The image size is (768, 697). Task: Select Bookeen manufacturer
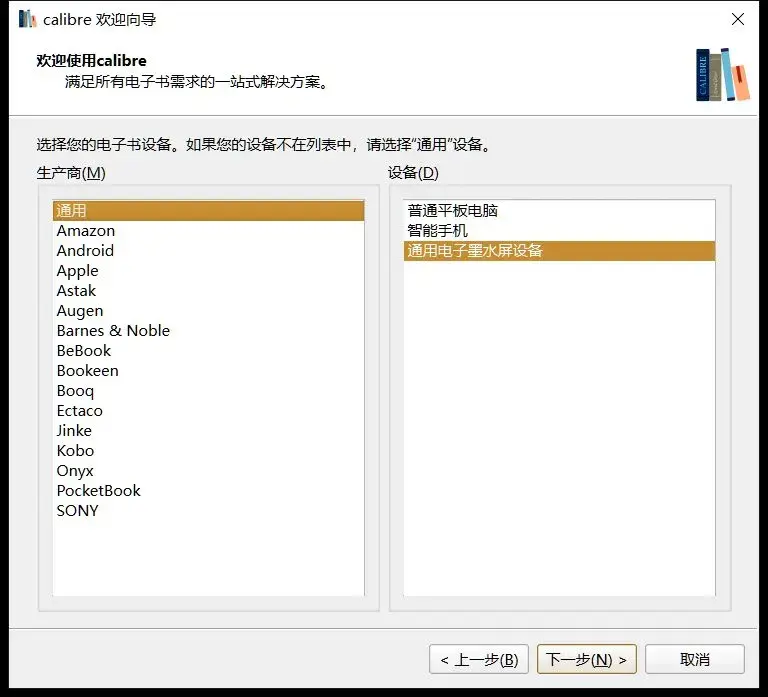click(209, 371)
